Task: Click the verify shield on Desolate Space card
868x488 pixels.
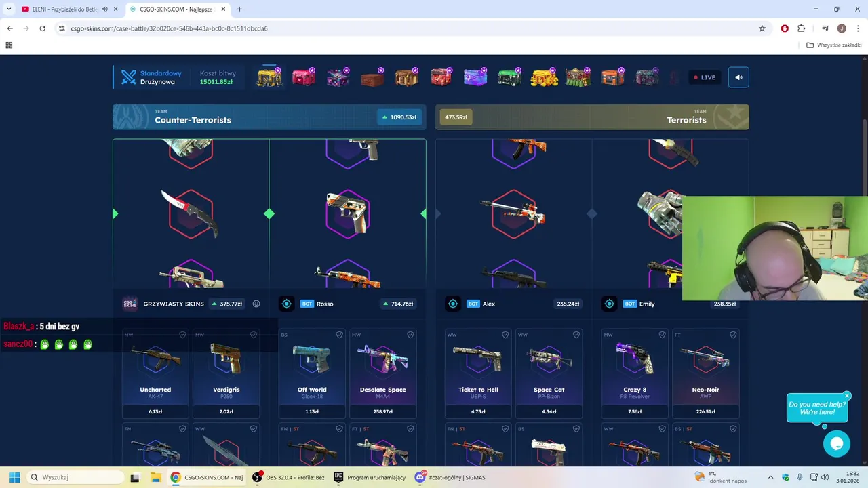Action: (x=410, y=335)
